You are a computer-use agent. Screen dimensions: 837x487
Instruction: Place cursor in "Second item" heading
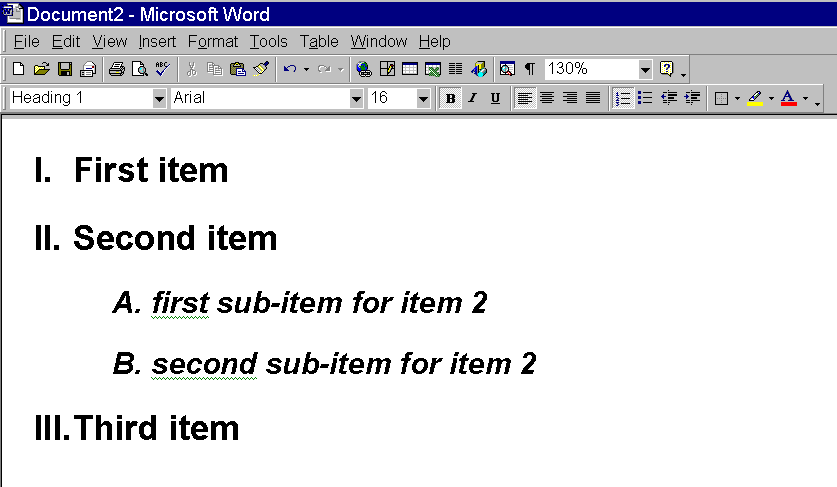tap(175, 238)
